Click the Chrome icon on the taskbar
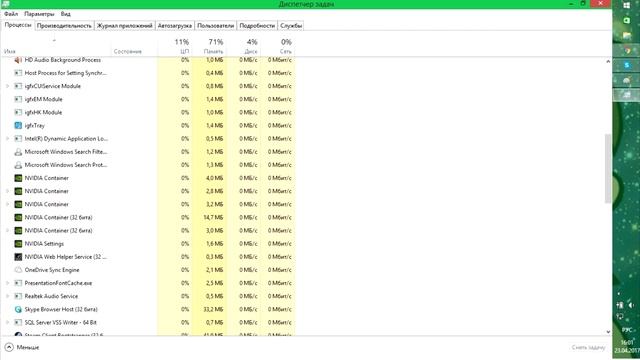 [627, 51]
